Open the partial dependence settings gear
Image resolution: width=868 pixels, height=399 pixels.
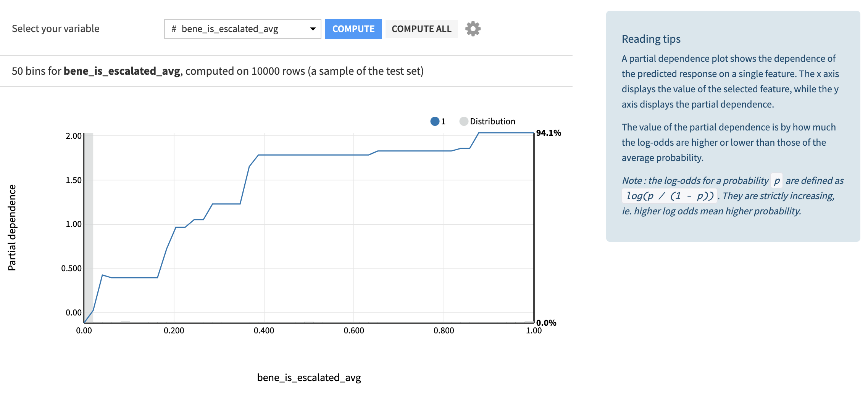tap(473, 29)
